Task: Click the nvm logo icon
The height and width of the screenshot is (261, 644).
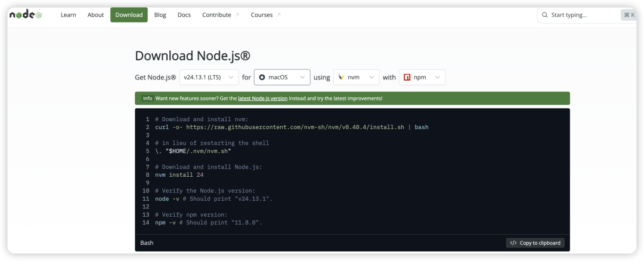Action: [x=341, y=78]
